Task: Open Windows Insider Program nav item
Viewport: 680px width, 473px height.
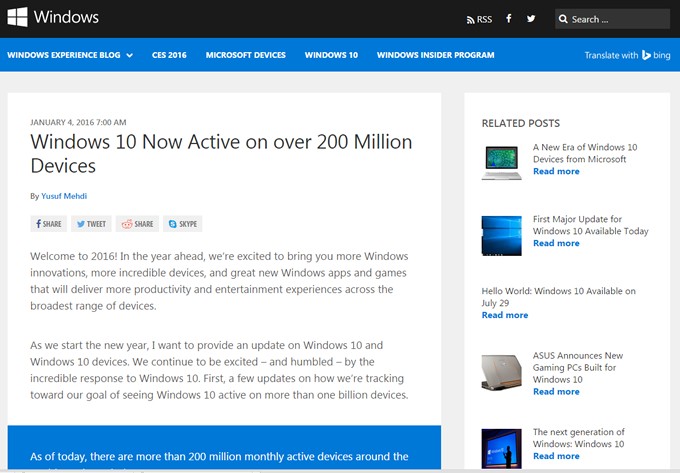Action: [435, 55]
